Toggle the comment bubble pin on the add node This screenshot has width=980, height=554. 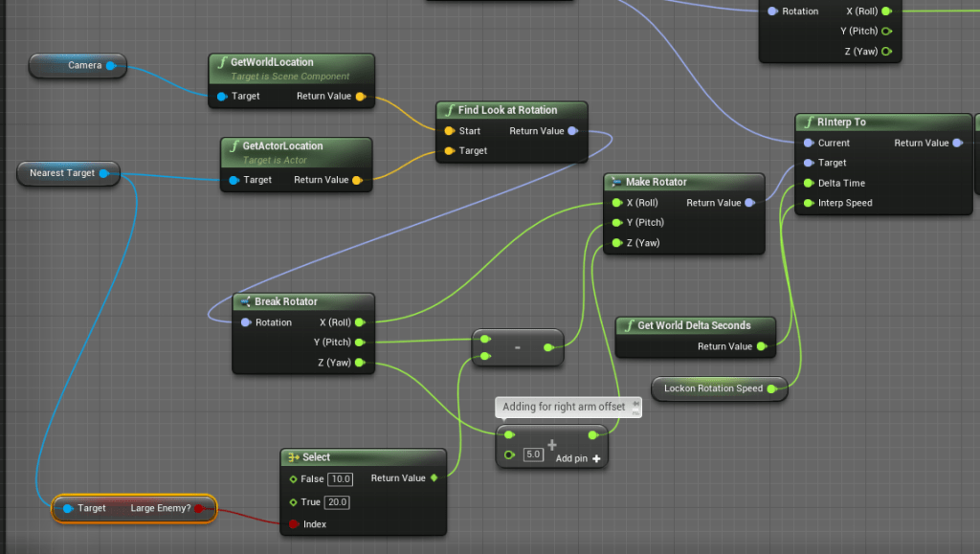[635, 408]
